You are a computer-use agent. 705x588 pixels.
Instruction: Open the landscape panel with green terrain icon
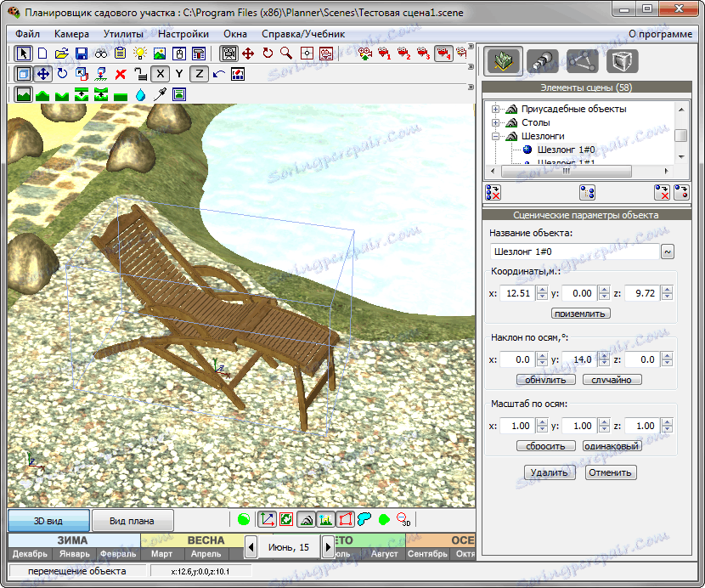[503, 61]
